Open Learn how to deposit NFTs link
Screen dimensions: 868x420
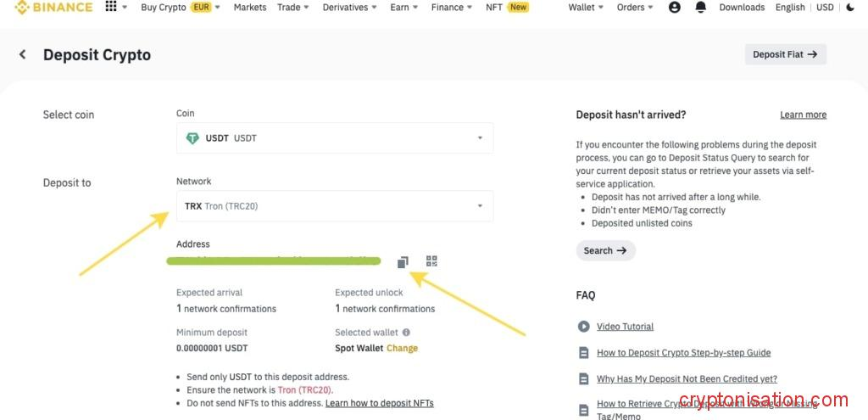coord(379,403)
